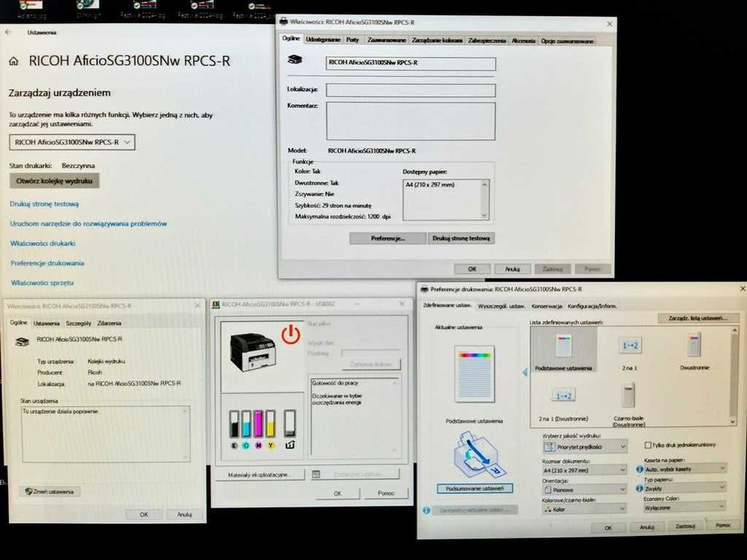Click printer icon in hardware properties dialog
747x560 pixels.
pos(22,341)
